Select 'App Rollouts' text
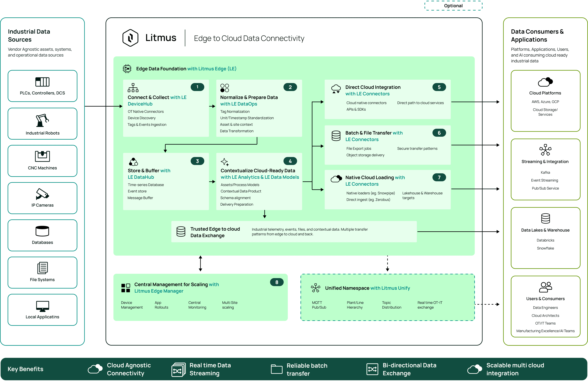Screen dimensions: 588x382 click(161, 305)
